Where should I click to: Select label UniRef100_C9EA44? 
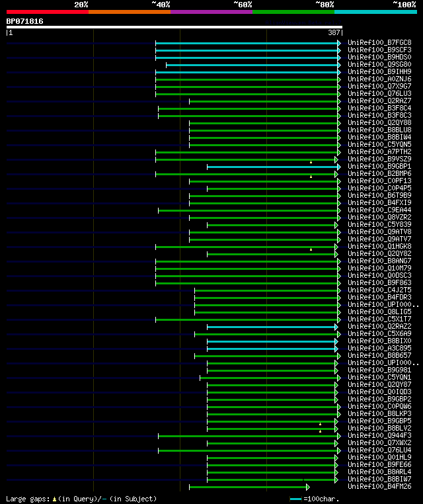coord(379,210)
